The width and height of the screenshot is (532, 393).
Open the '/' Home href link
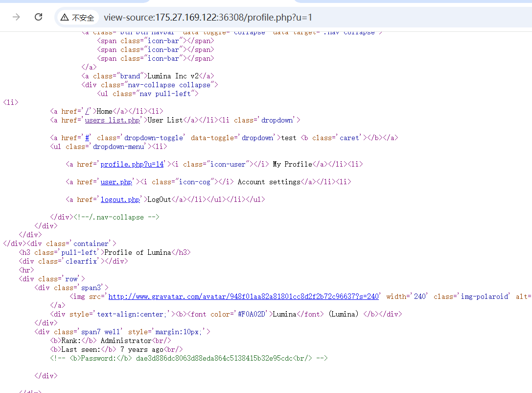click(x=87, y=111)
